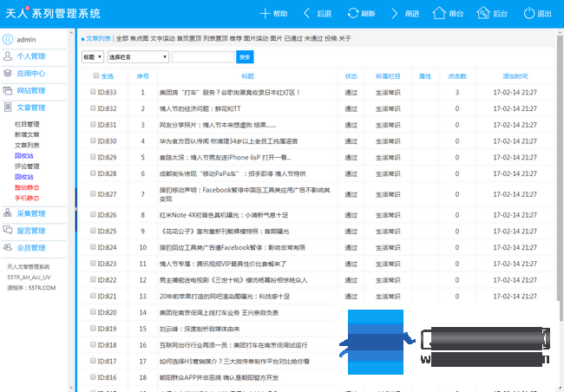Image resolution: width=564 pixels, height=392 pixels.
Task: Filter articles by 焦点图
Action: (139, 38)
